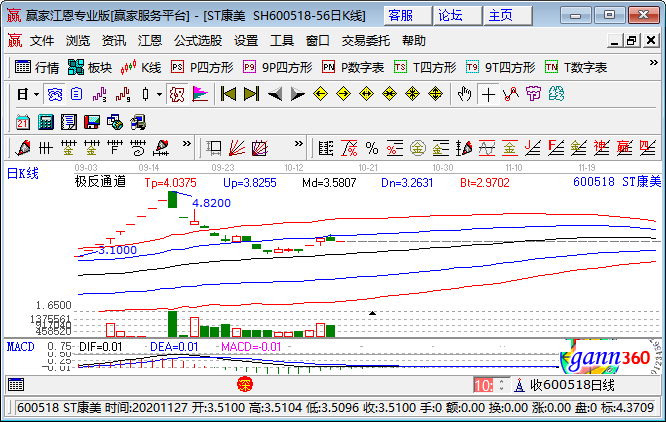Open the 行情 quotes view
Viewport: 666px width, 422px height.
point(37,68)
